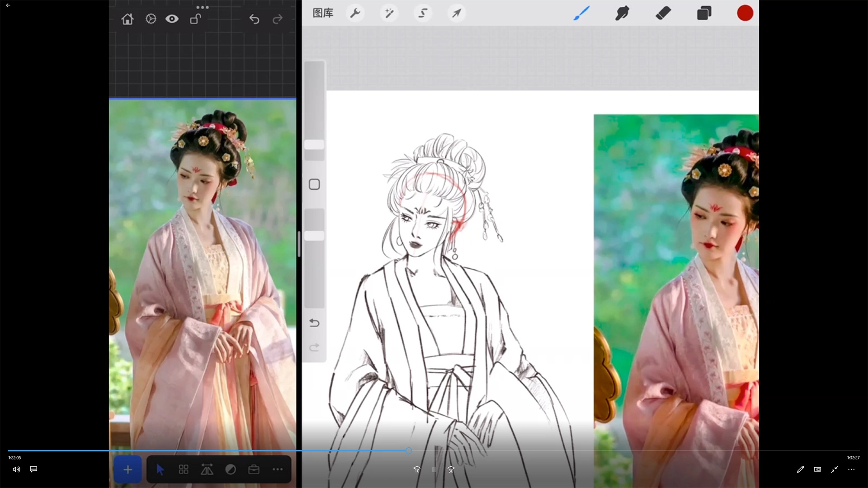The width and height of the screenshot is (868, 488).
Task: Go to the reference app home
Action: click(127, 19)
